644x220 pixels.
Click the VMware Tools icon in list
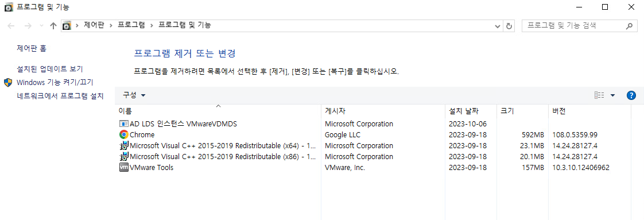[x=123, y=167]
